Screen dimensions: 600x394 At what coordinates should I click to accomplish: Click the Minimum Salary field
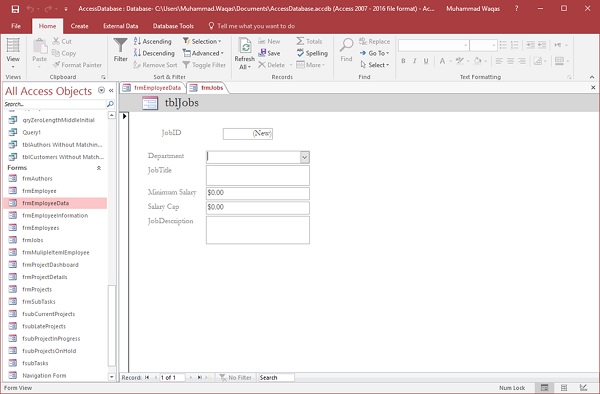pyautogui.click(x=258, y=193)
